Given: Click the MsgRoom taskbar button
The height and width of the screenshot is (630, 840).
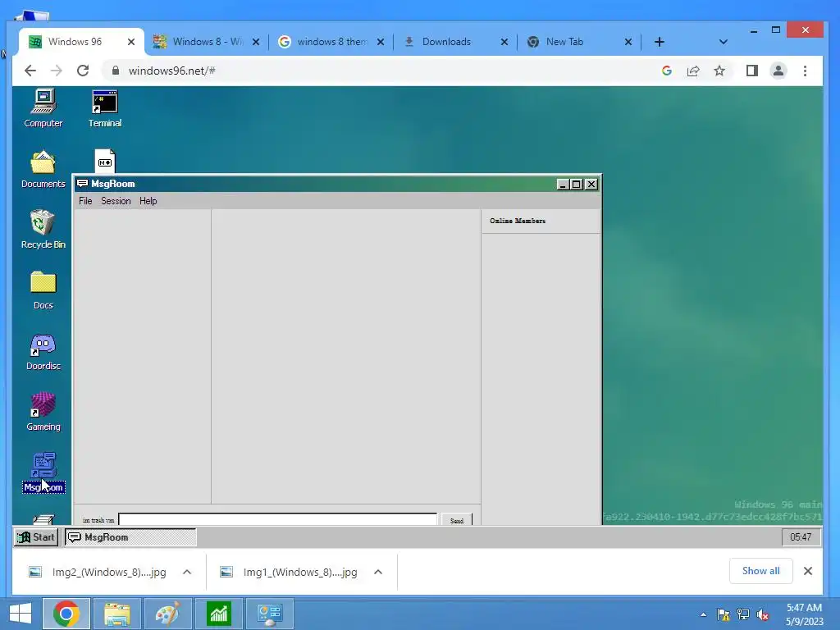Looking at the screenshot, I should 130,536.
